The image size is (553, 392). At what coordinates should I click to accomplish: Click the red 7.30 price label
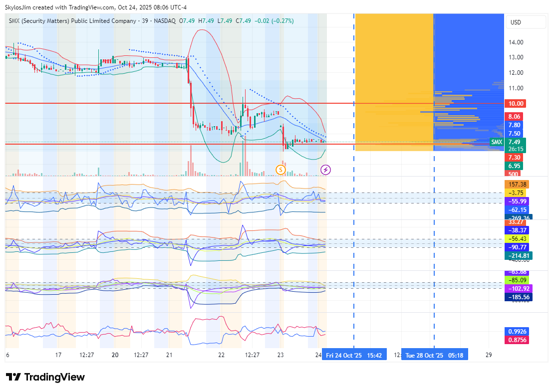[x=513, y=157]
